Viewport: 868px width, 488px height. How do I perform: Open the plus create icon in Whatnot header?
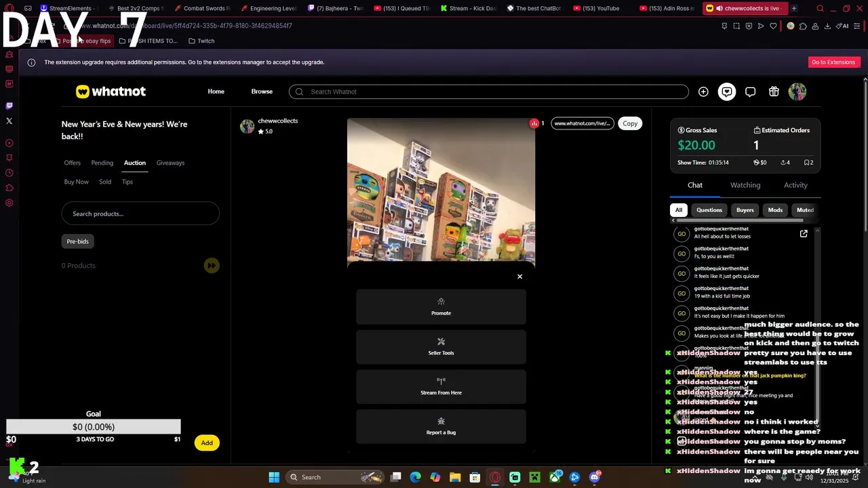(x=703, y=91)
